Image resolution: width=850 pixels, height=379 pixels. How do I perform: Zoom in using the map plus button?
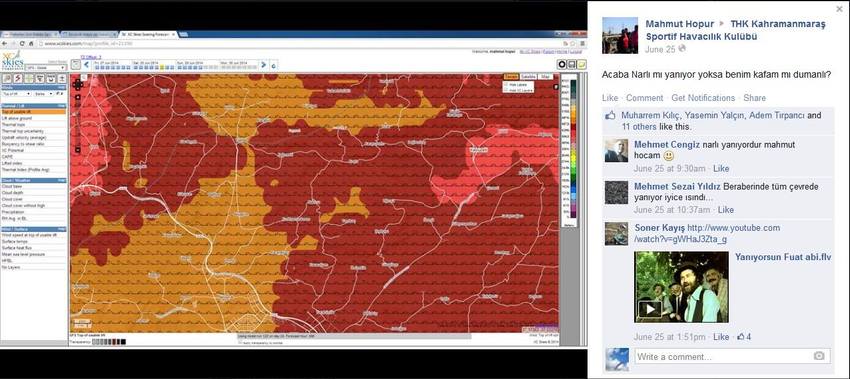[78, 98]
